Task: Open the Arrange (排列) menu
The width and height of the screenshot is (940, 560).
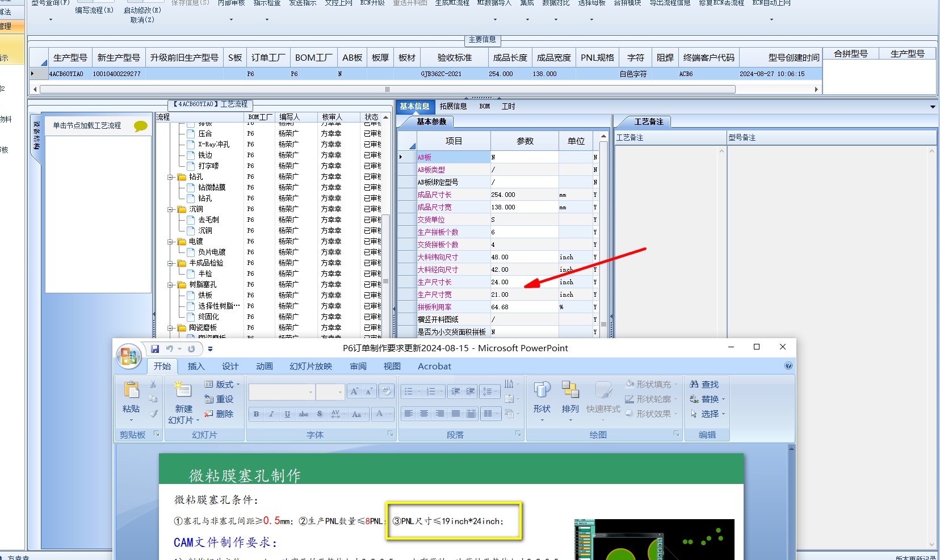Action: pos(570,401)
